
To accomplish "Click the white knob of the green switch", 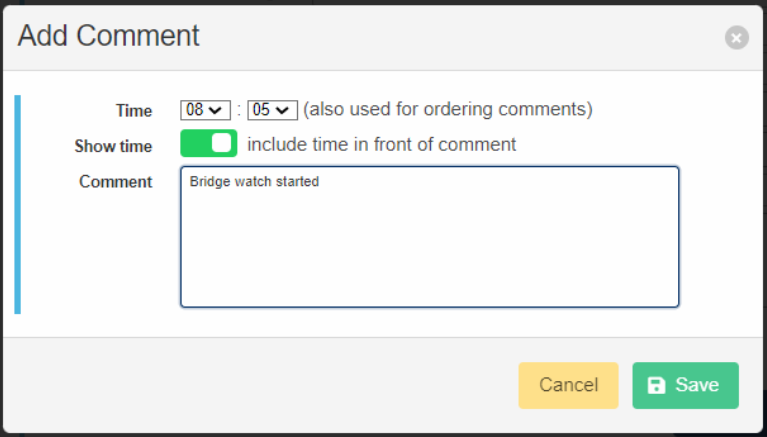I will pyautogui.click(x=221, y=143).
